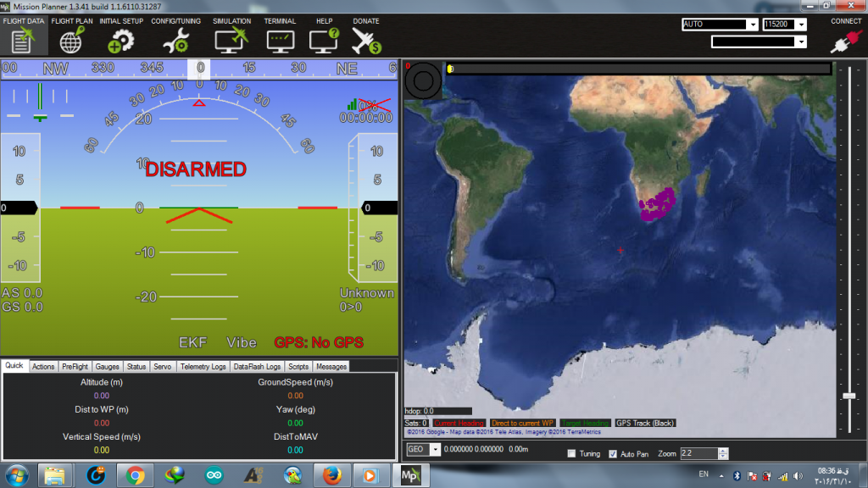Click the Connect plug icon
868x488 pixels.
(x=846, y=41)
